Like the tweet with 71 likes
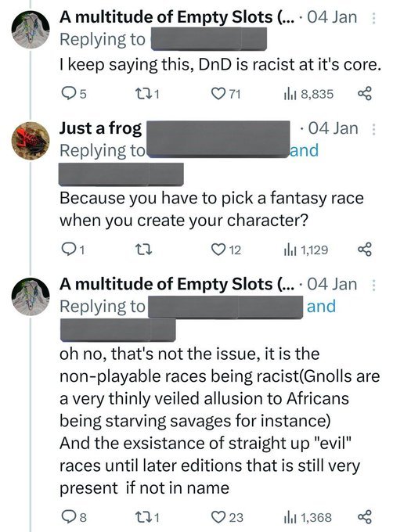This screenshot has height=532, width=393. coord(225,93)
